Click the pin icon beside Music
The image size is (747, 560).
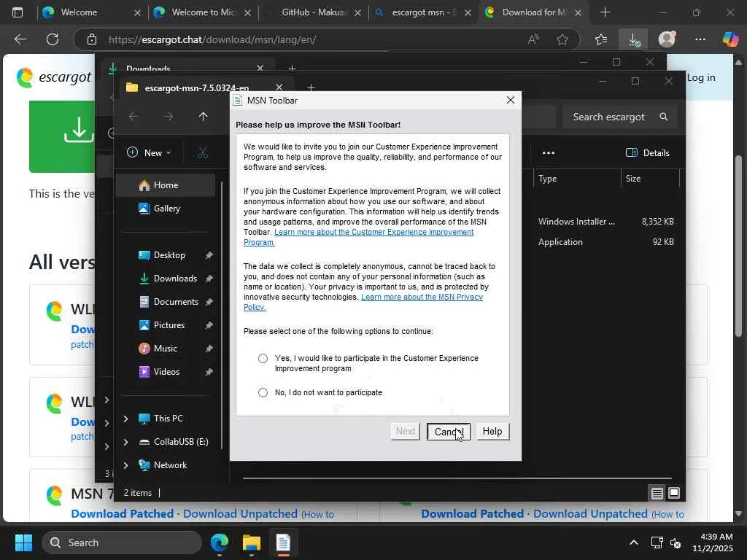tap(209, 349)
